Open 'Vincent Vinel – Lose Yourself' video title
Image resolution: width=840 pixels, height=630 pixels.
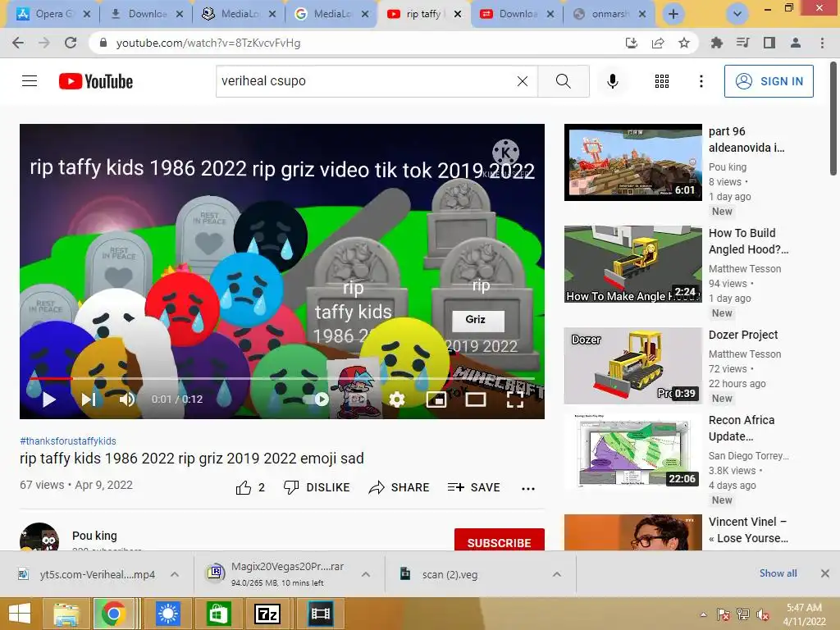click(748, 530)
